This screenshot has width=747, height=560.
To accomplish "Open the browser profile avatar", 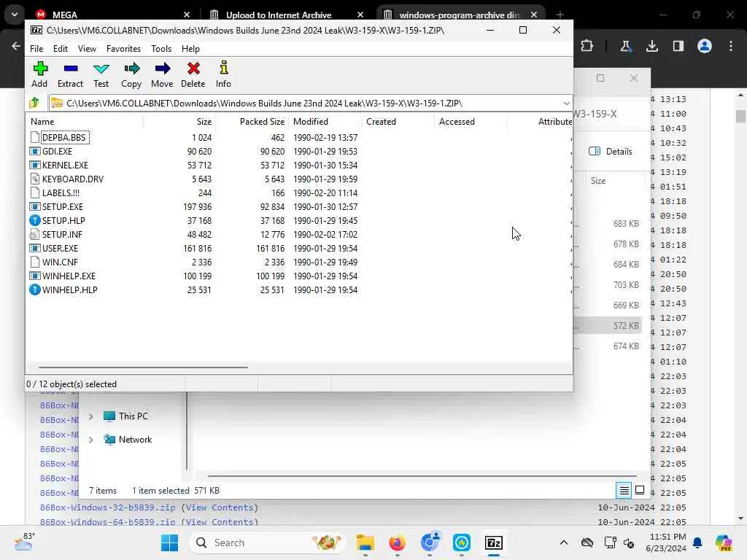I will point(705,46).
